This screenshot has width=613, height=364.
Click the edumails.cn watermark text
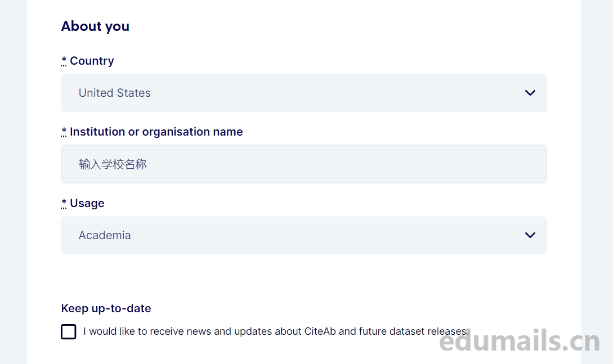click(x=520, y=341)
